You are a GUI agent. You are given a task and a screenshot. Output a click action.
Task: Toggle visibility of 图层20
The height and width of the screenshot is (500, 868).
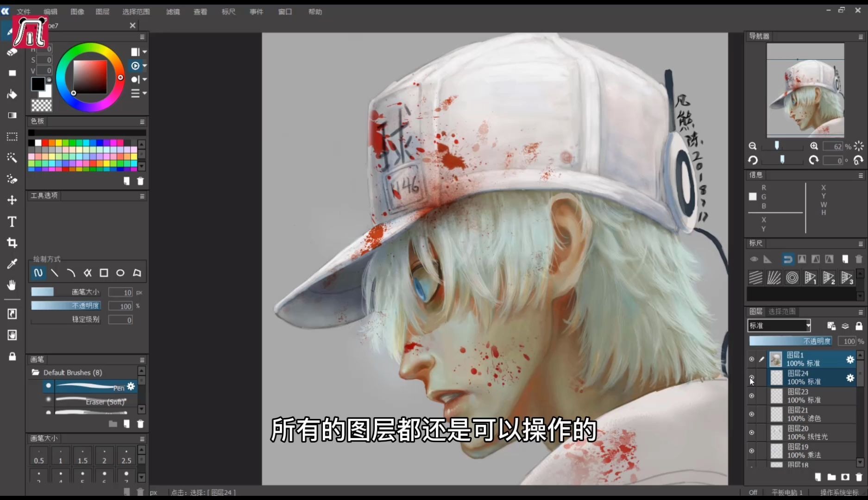click(x=752, y=432)
